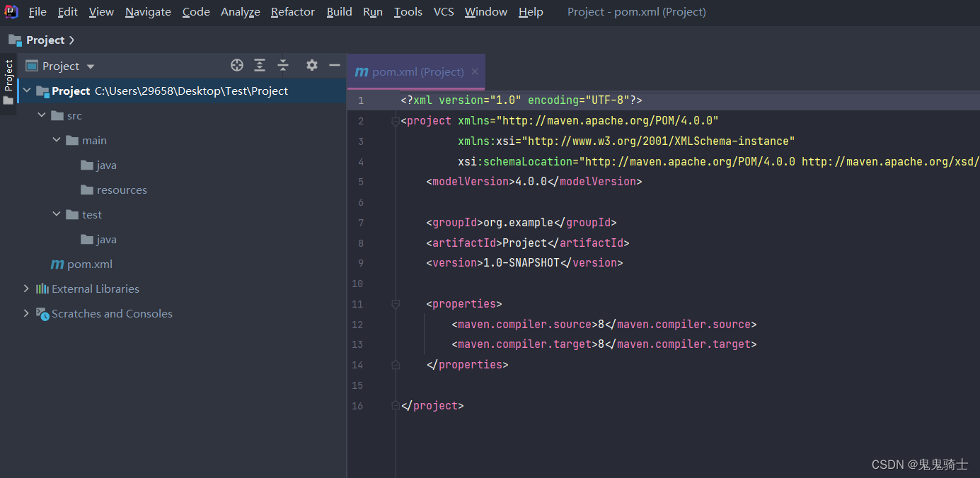Click the maven.compiler.source value line
The height and width of the screenshot is (478, 980).
[604, 325]
